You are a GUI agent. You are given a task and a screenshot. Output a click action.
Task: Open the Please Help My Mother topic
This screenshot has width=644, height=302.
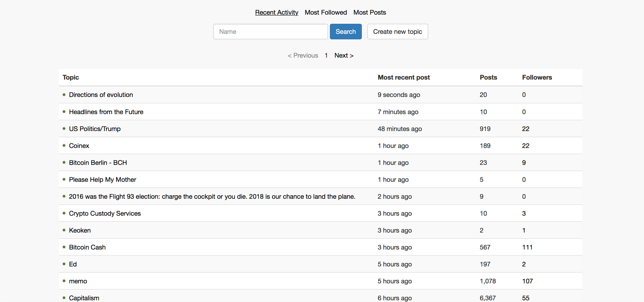pos(103,179)
